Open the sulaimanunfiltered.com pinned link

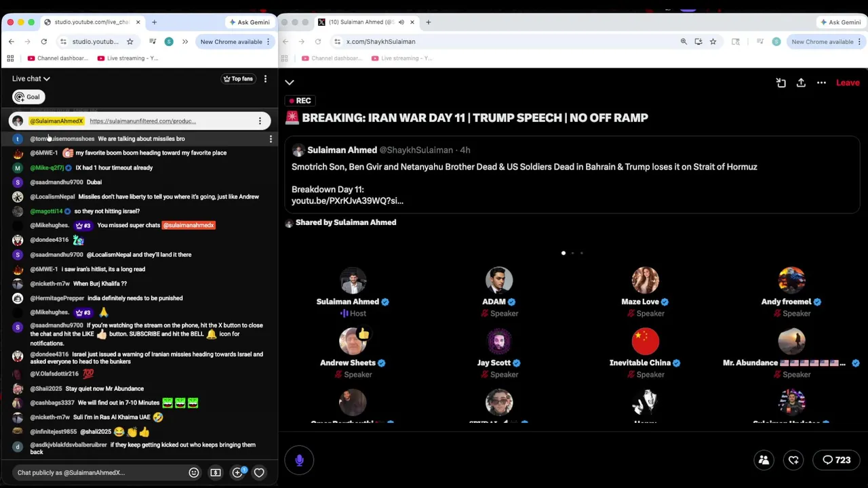tap(142, 121)
